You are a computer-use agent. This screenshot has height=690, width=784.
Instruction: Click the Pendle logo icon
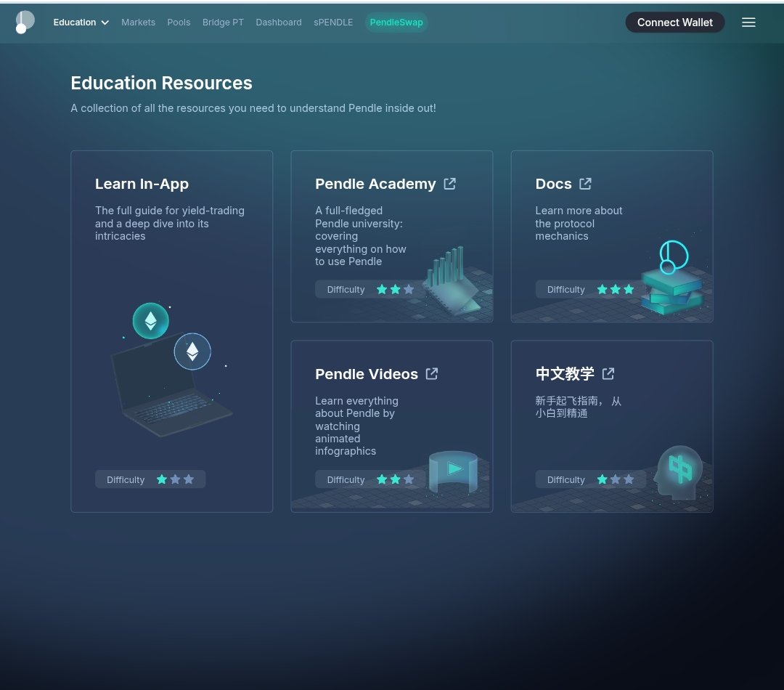(25, 22)
